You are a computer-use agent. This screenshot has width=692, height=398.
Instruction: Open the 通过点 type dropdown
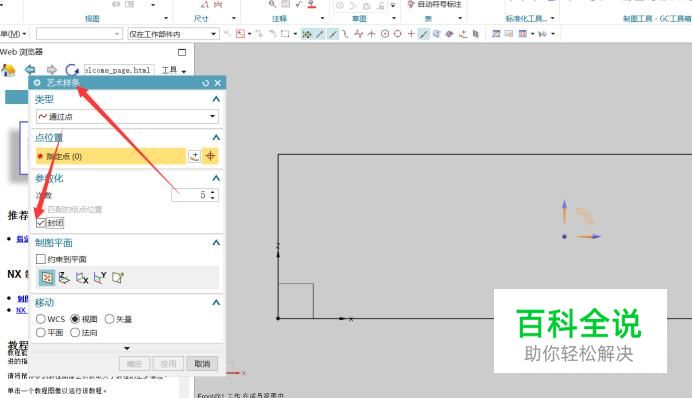[127, 116]
